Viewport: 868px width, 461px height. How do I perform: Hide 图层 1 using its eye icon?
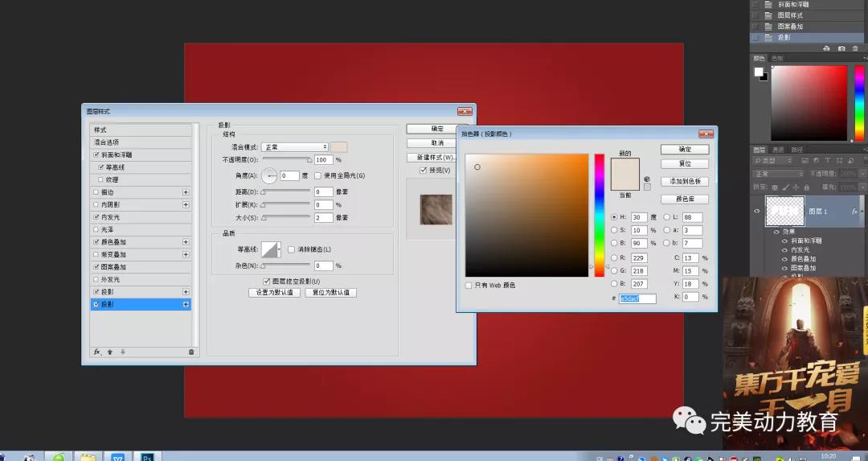(x=756, y=212)
